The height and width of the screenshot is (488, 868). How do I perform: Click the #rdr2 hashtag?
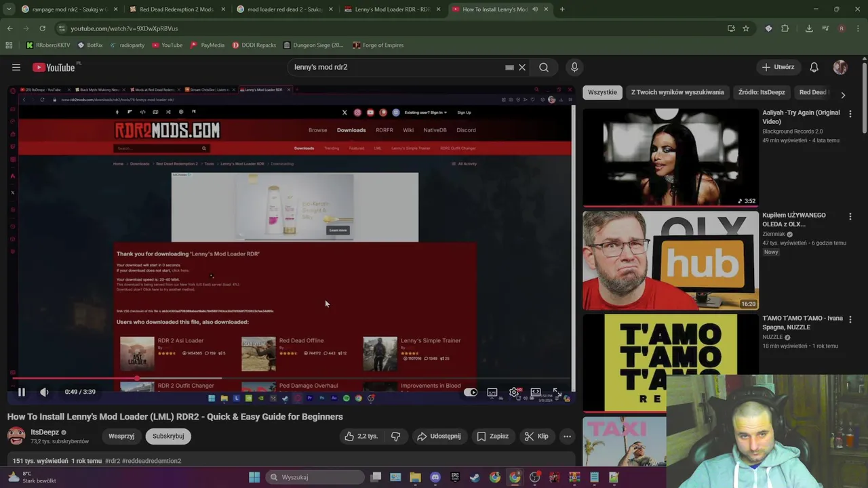pyautogui.click(x=113, y=461)
